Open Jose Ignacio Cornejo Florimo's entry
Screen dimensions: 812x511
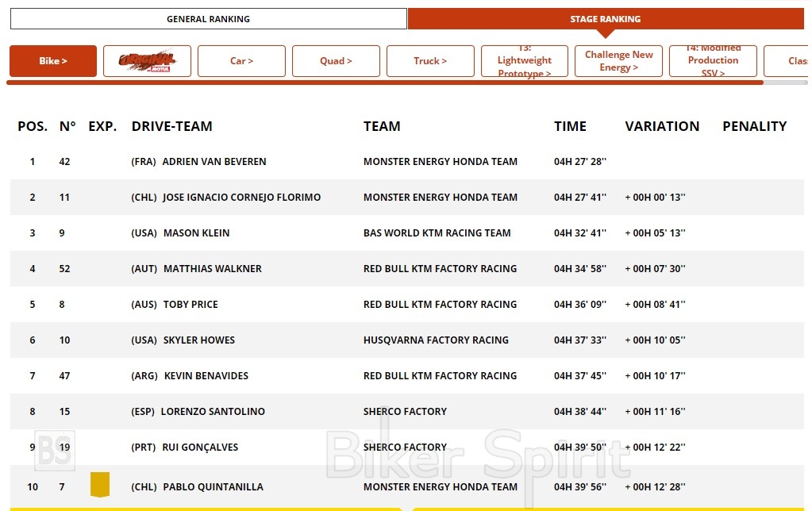point(241,198)
